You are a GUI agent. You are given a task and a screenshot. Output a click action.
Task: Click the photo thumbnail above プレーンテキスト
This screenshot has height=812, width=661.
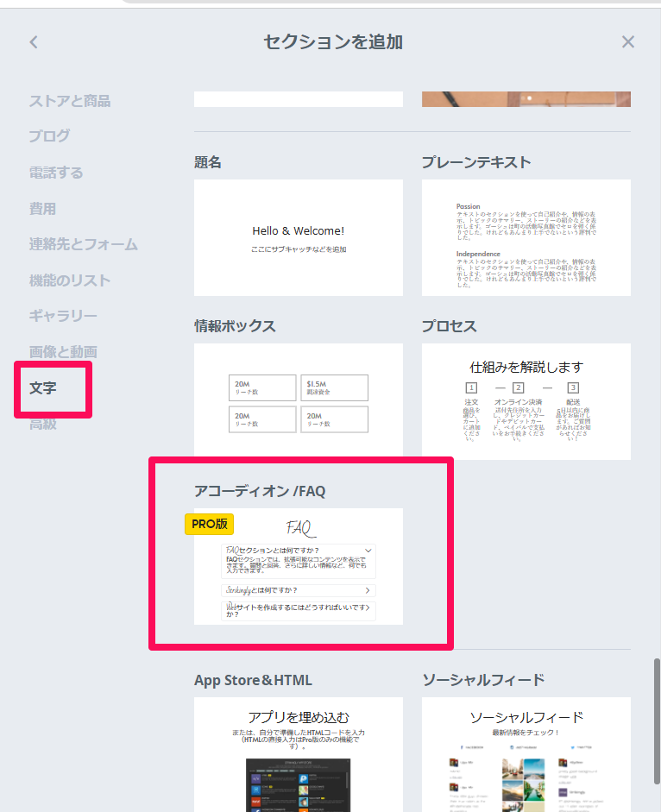526,99
